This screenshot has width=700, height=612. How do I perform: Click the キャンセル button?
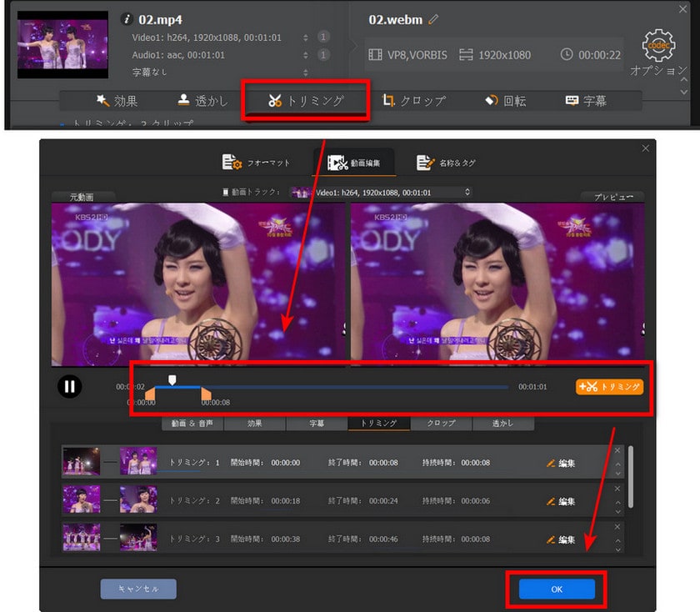click(138, 589)
